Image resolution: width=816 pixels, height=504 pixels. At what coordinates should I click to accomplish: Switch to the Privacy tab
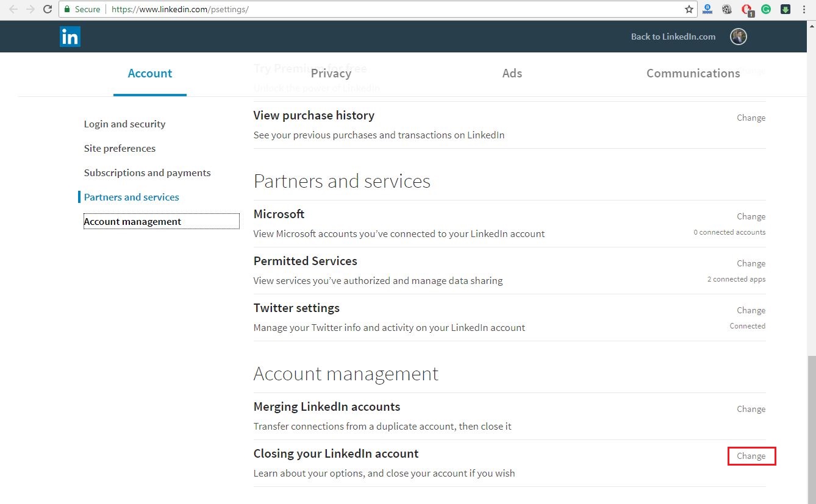(x=331, y=74)
